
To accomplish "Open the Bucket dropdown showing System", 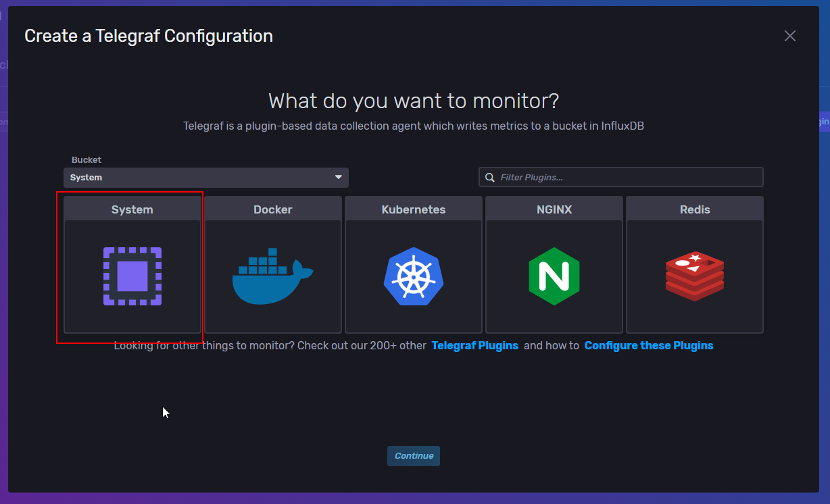I will coord(206,178).
